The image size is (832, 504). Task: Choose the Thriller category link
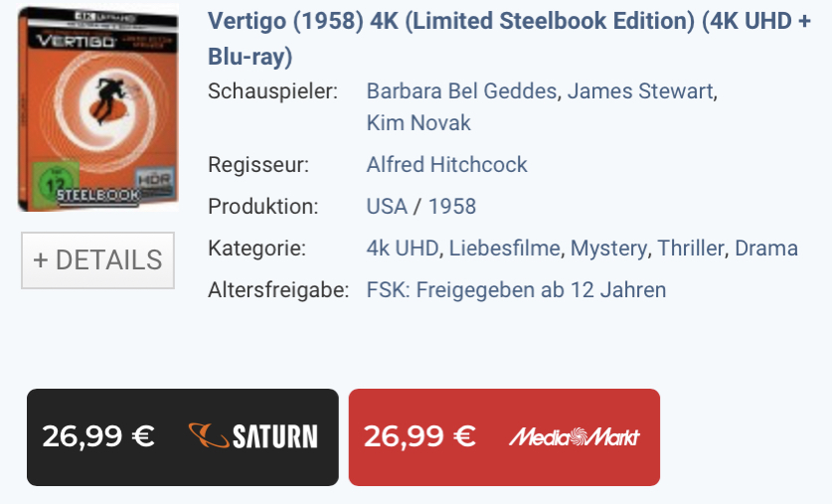pyautogui.click(x=690, y=249)
